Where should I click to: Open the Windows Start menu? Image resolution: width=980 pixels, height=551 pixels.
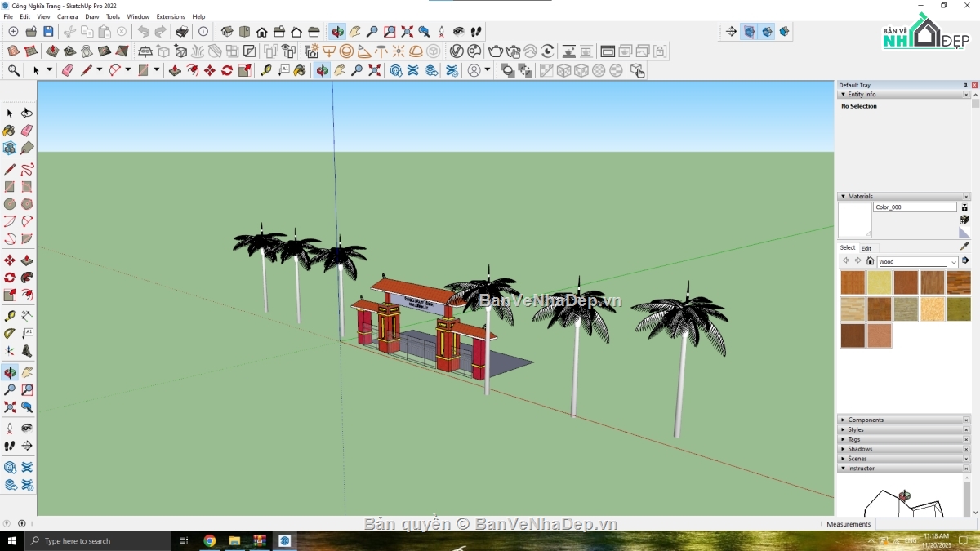point(12,540)
